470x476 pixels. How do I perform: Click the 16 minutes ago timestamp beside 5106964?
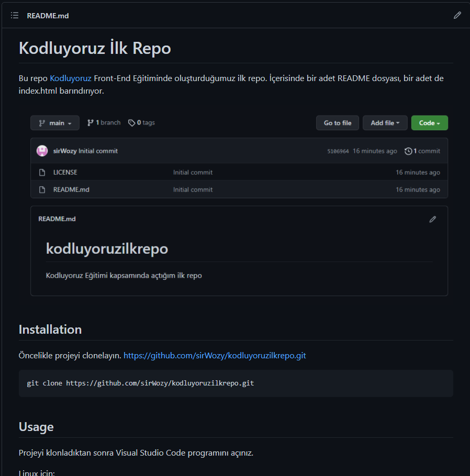coord(375,151)
